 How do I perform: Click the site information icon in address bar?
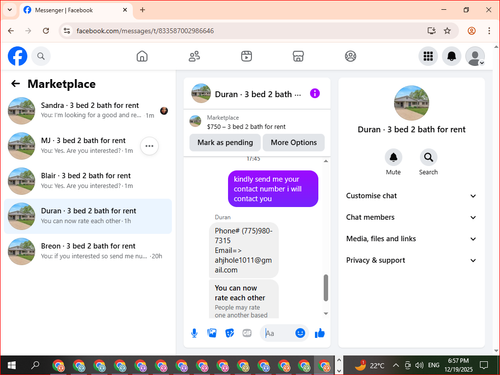[x=67, y=31]
